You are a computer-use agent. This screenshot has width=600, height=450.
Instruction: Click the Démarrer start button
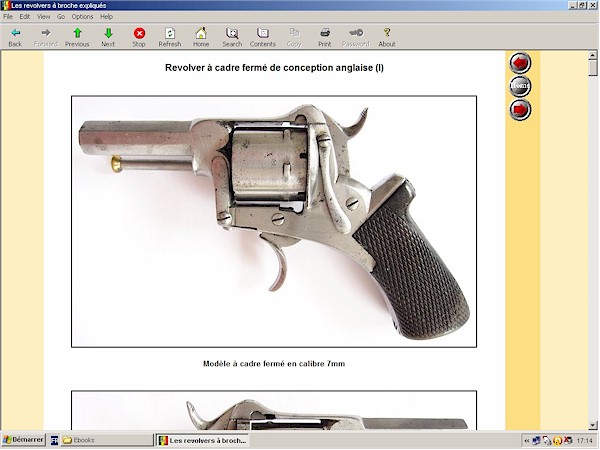click(x=23, y=440)
